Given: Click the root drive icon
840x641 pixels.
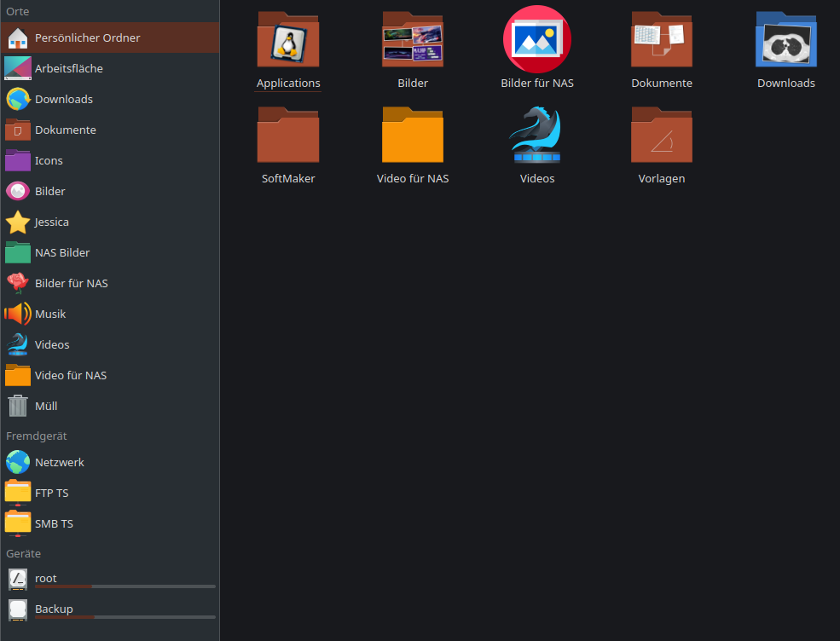Looking at the screenshot, I should click(x=18, y=580).
